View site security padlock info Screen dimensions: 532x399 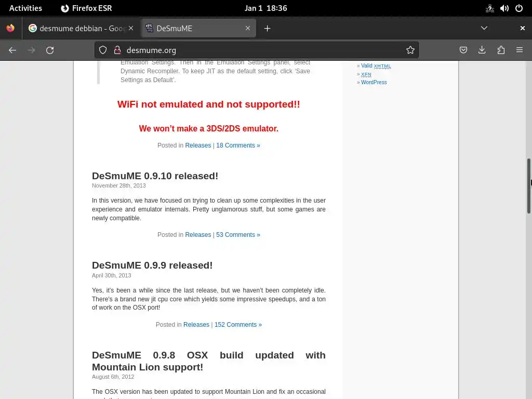(117, 50)
